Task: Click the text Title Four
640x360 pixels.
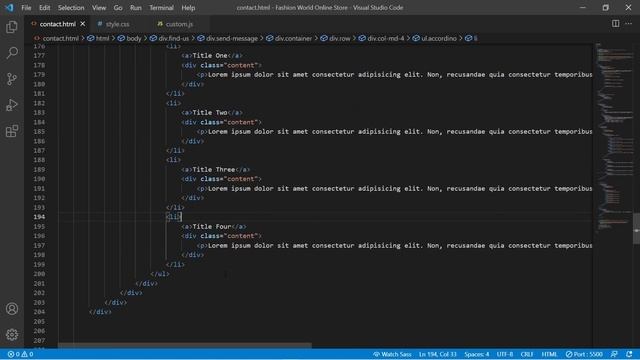Action: [211, 227]
